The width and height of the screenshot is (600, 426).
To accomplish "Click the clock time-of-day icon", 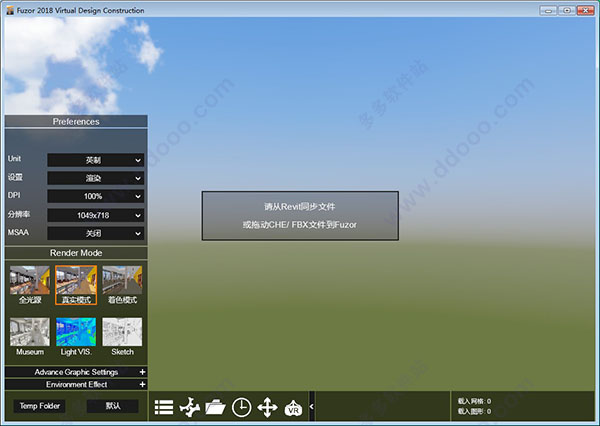I will point(241,407).
